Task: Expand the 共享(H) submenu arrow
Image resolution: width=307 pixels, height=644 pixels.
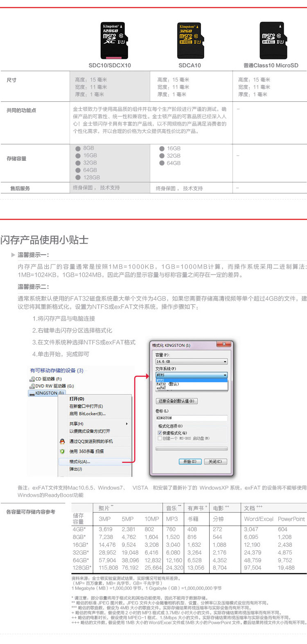Action: pos(126,424)
